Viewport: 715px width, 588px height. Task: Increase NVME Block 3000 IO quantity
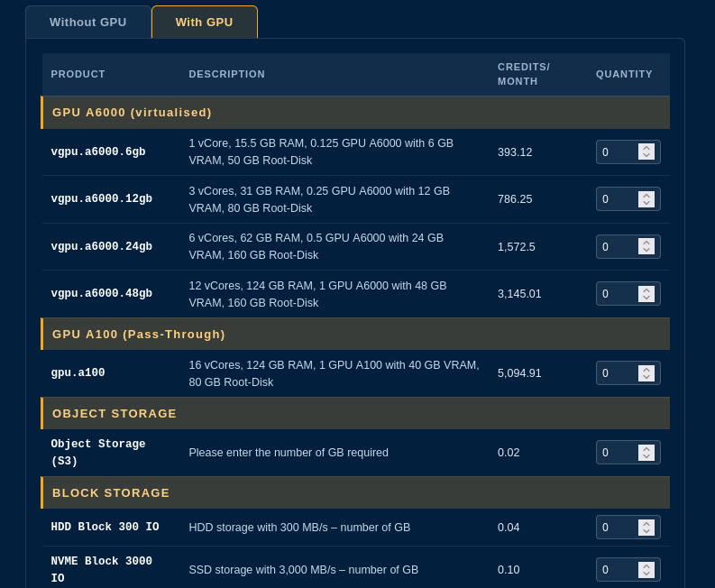(x=646, y=565)
